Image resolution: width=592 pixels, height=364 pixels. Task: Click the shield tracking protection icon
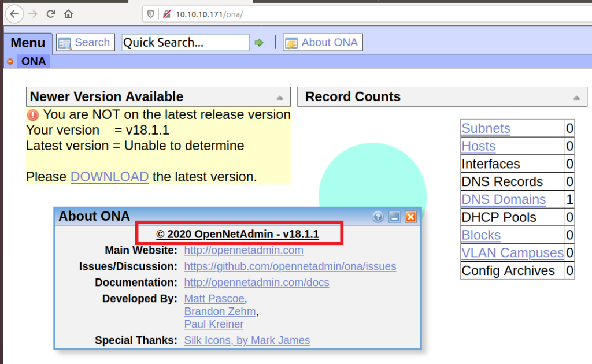(x=151, y=14)
